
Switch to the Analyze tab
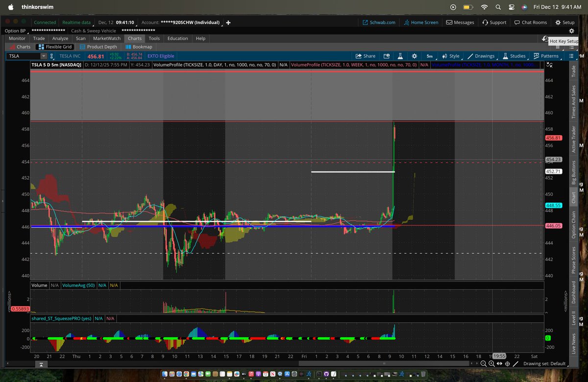60,38
